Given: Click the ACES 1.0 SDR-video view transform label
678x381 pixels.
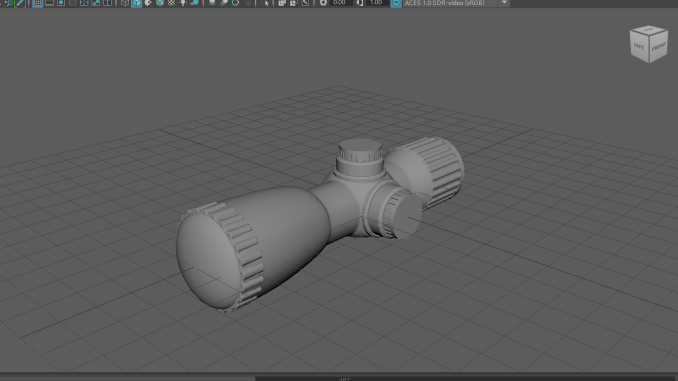Looking at the screenshot, I should (x=445, y=3).
